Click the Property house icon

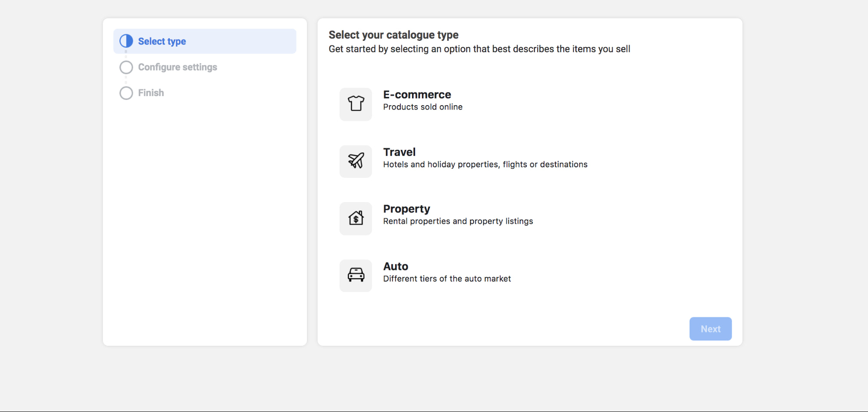tap(356, 219)
